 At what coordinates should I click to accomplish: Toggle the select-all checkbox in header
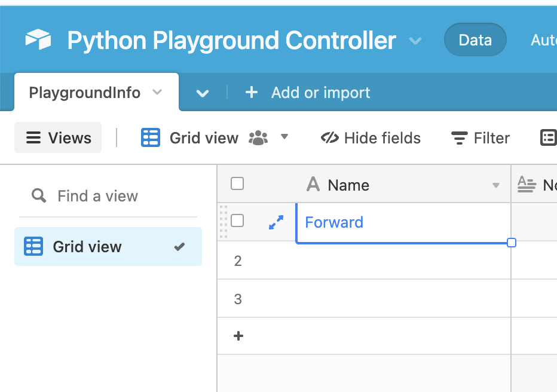click(237, 184)
